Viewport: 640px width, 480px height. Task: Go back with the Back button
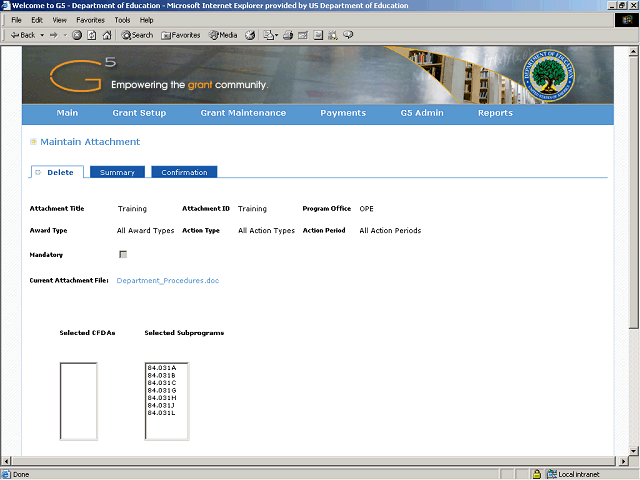(x=23, y=36)
